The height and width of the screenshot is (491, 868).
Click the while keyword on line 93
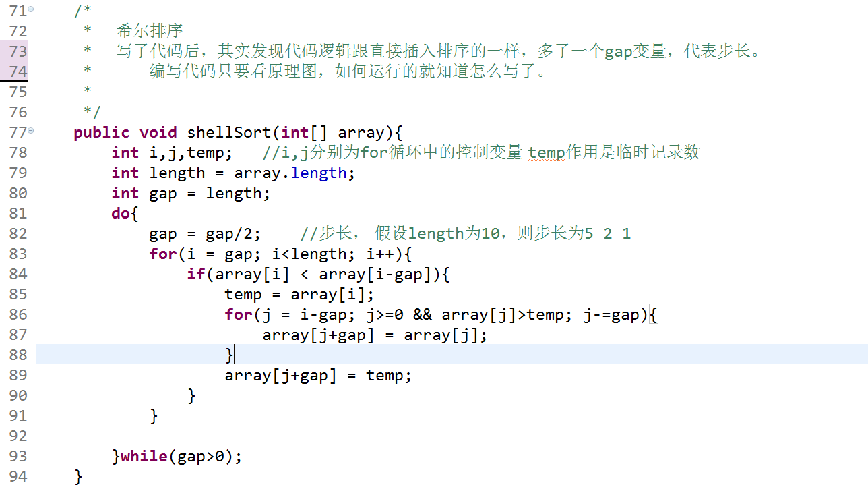tap(144, 456)
